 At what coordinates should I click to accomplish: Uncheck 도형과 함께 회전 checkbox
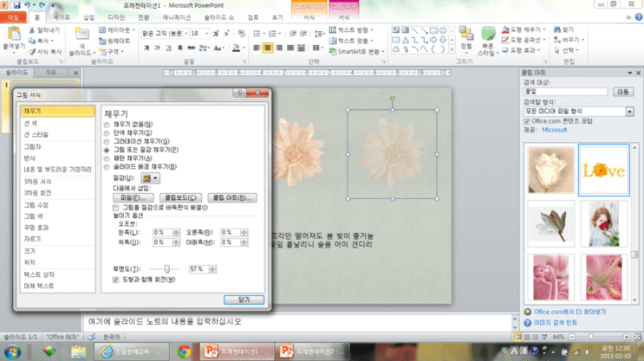click(116, 280)
